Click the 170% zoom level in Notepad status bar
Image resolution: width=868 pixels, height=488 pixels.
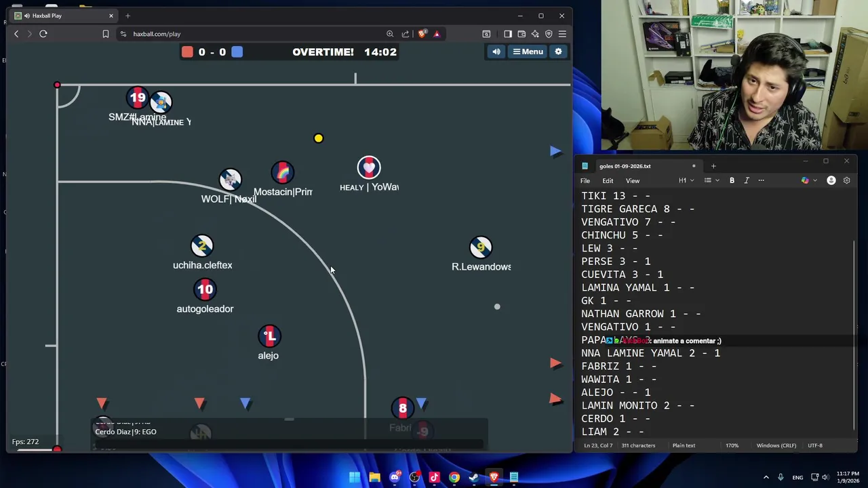[x=732, y=445]
